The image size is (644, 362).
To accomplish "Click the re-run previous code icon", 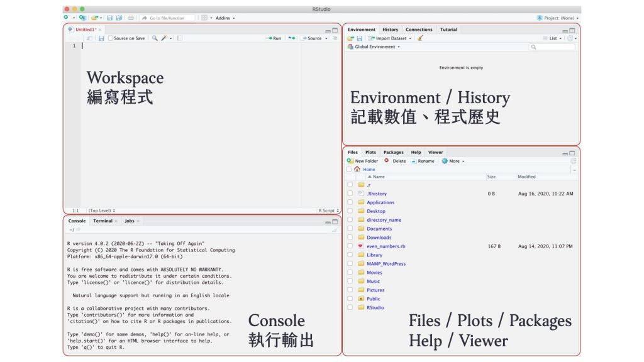I will [x=292, y=38].
